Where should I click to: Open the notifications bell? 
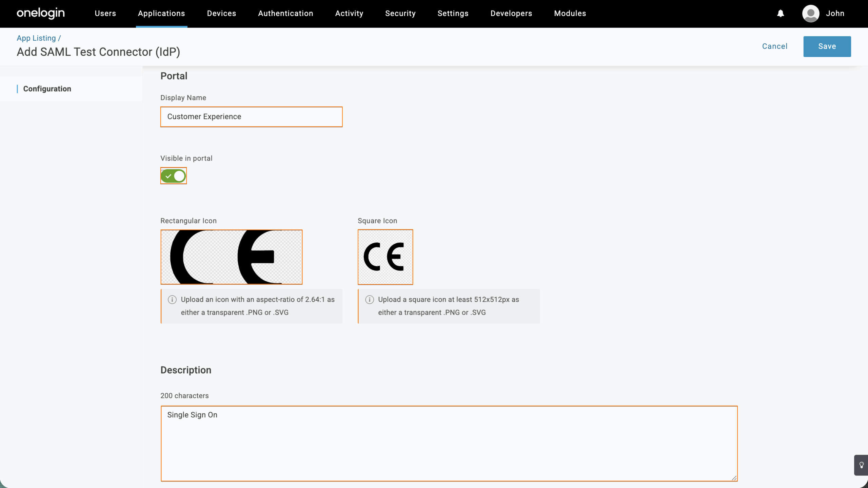(x=780, y=13)
